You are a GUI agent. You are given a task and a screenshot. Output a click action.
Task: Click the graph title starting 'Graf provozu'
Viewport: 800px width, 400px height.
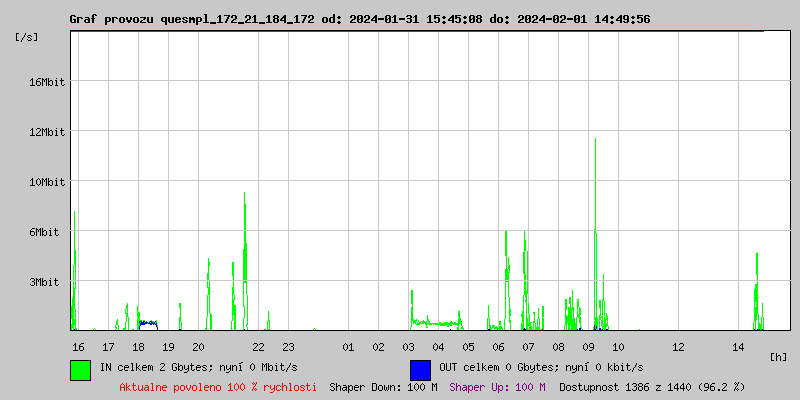tap(359, 19)
